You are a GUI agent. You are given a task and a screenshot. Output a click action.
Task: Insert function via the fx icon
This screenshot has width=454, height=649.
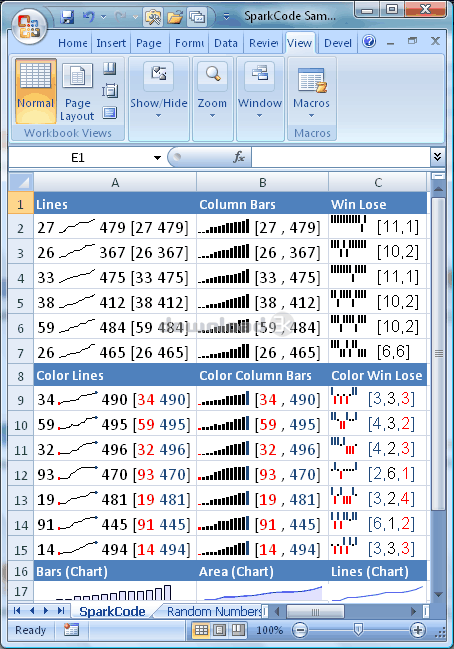click(x=239, y=157)
